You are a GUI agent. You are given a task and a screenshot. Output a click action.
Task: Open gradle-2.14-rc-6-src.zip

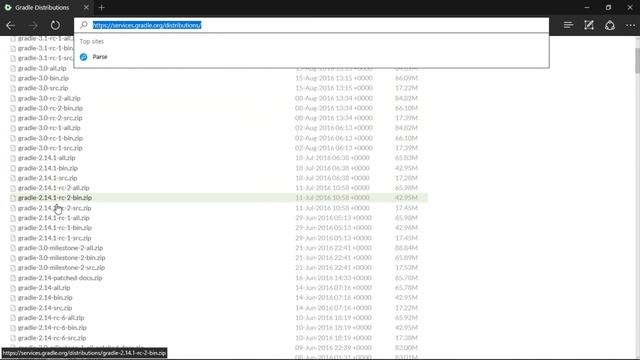click(52, 338)
